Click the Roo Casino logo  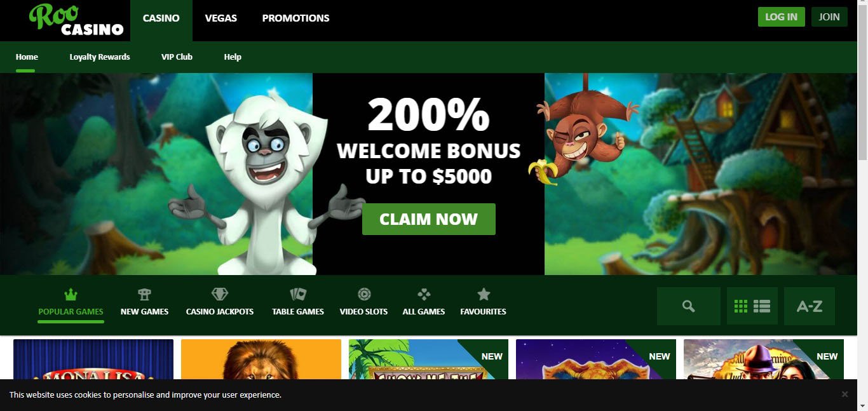tap(76, 20)
